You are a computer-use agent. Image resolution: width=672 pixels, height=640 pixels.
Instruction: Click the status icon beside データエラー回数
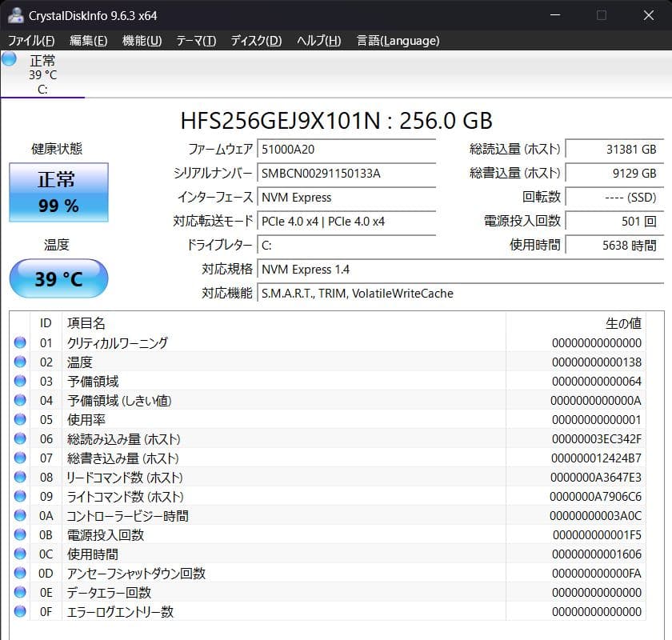[x=20, y=593]
